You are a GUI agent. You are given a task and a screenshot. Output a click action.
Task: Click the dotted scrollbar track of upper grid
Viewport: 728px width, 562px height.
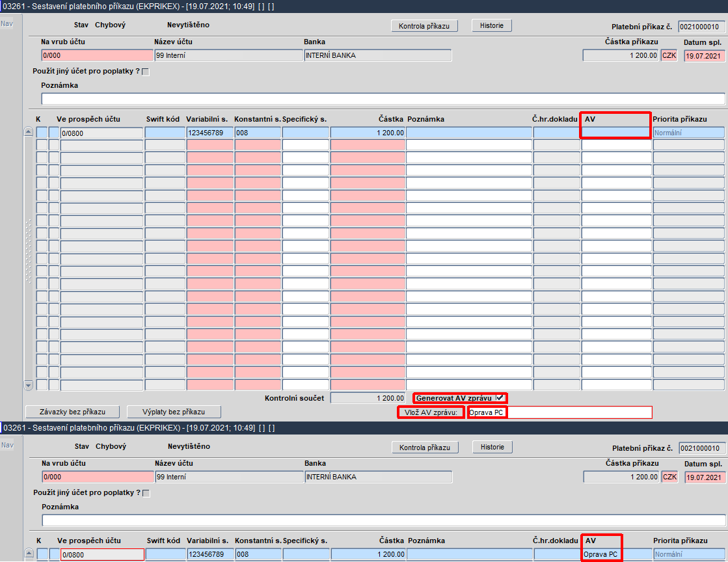pos(29,250)
